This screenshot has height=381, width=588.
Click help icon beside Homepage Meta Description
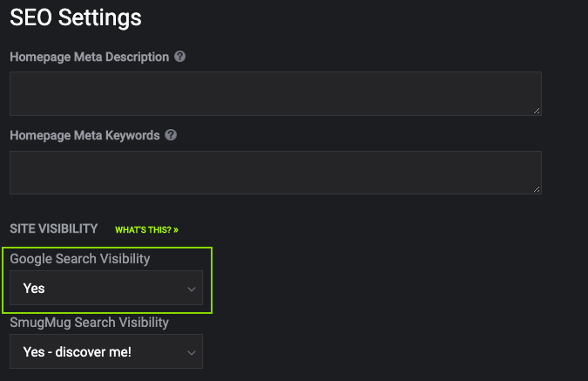(x=180, y=57)
